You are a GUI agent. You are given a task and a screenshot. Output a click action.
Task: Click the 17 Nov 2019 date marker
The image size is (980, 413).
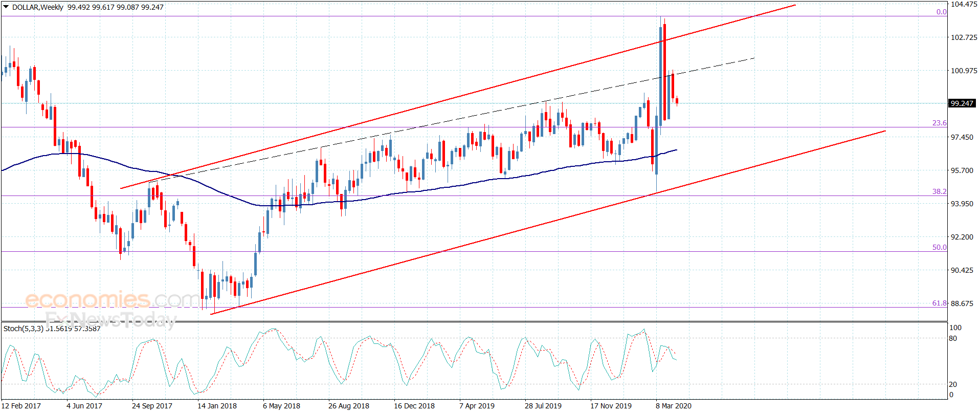611,406
